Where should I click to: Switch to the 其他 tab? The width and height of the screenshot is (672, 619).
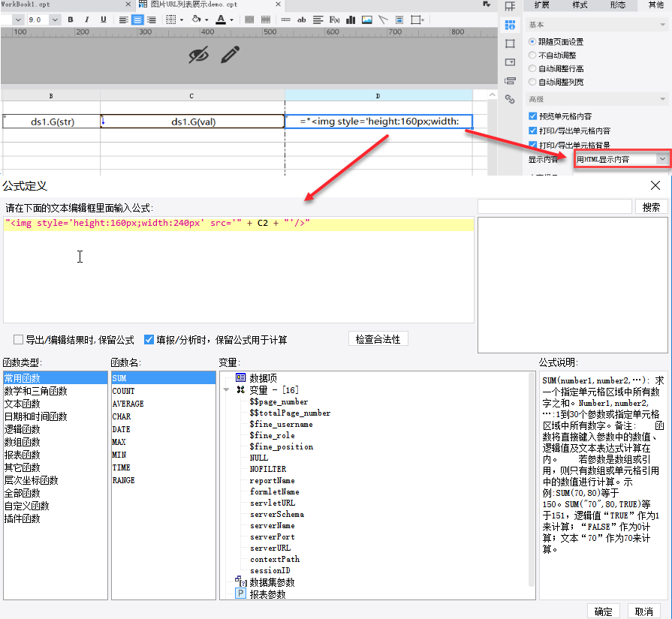point(655,5)
